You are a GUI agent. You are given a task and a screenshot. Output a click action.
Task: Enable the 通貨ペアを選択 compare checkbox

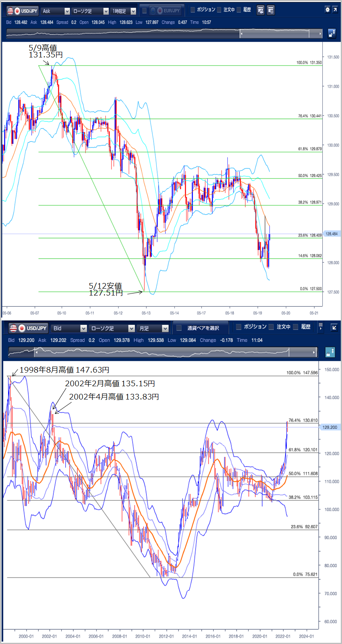(179, 328)
